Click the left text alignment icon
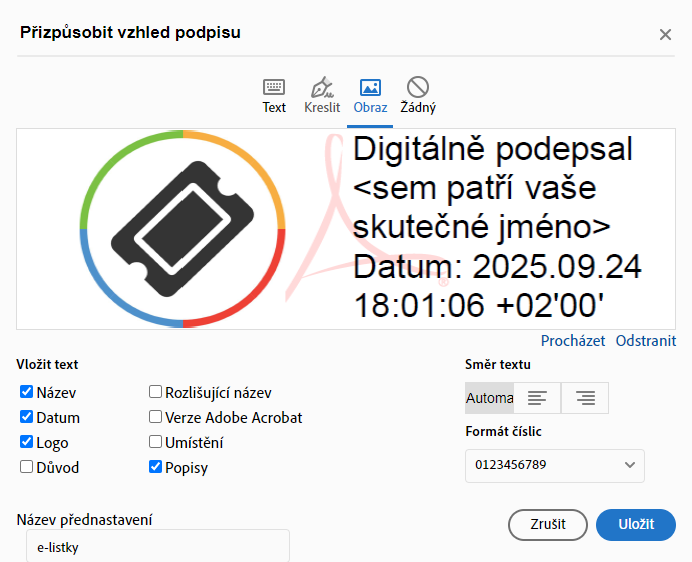The image size is (692, 562). [x=538, y=398]
